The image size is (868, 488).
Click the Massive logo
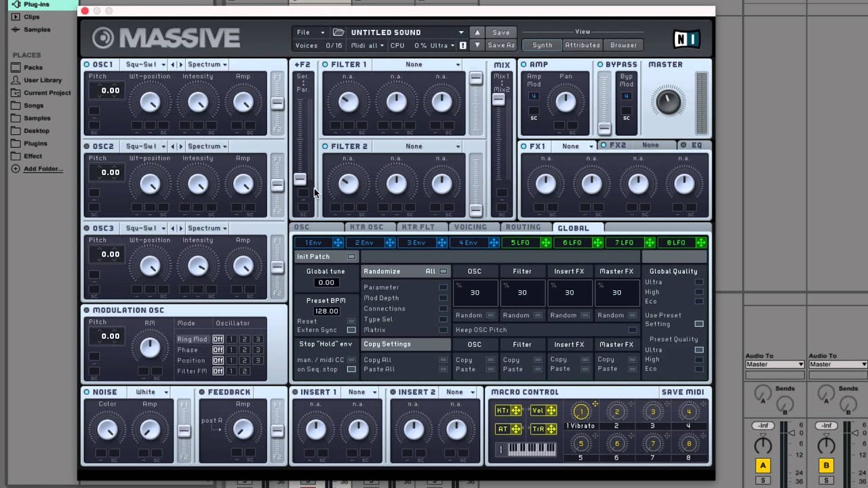pyautogui.click(x=166, y=38)
